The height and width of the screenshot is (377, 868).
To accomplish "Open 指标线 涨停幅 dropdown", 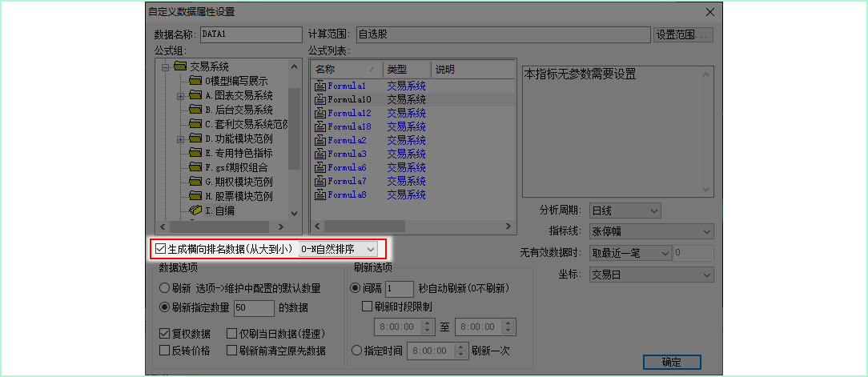I will (x=652, y=232).
